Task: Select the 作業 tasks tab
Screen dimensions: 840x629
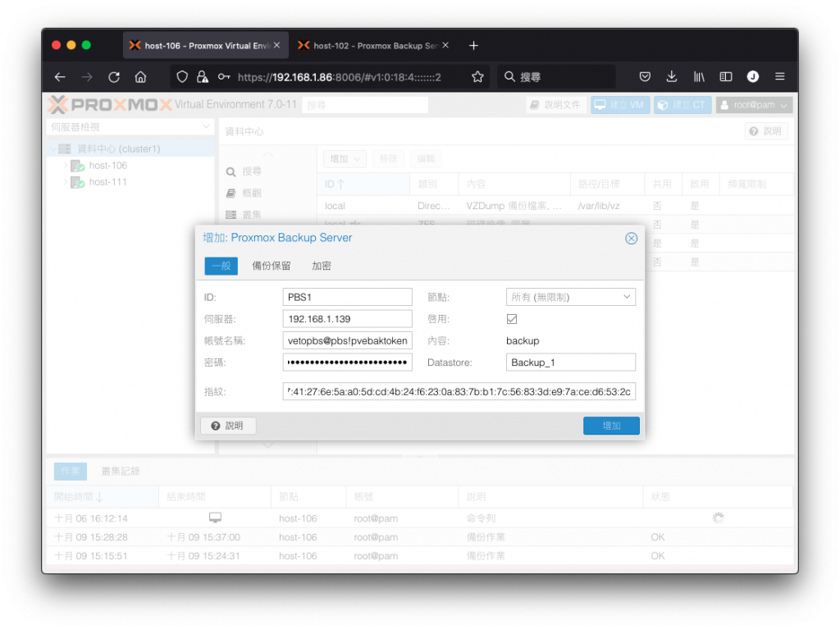Action: click(x=71, y=472)
